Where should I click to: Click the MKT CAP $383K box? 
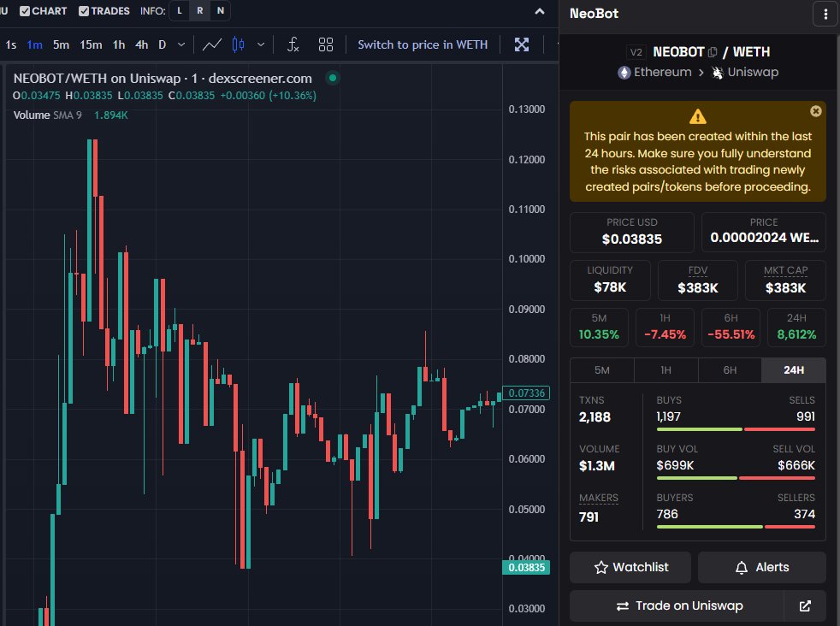pos(785,280)
